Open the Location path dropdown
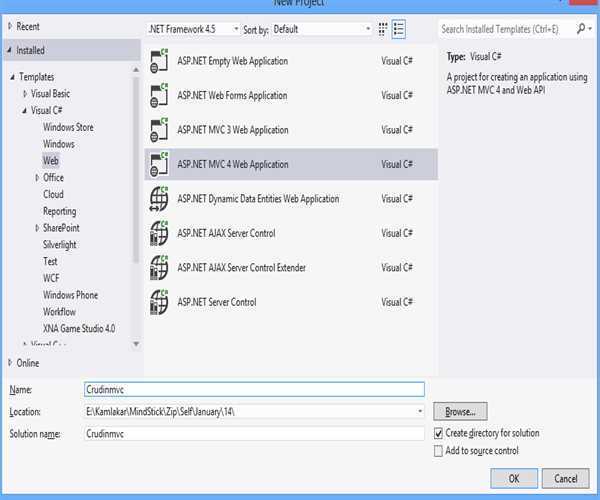Image resolution: width=600 pixels, height=500 pixels. click(420, 411)
